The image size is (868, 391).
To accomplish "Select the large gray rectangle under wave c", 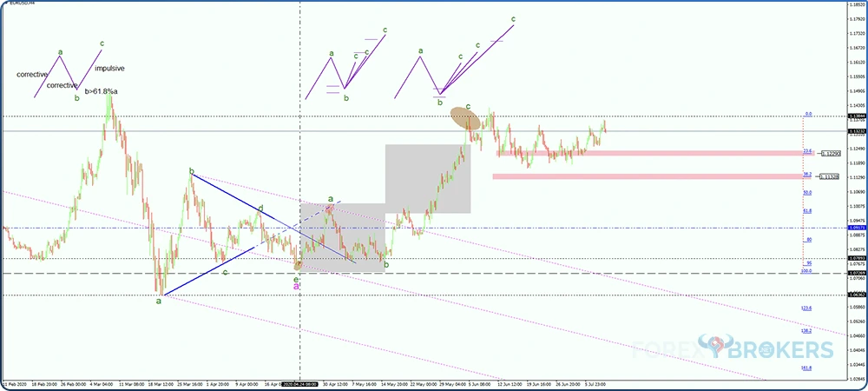I will pyautogui.click(x=428, y=178).
